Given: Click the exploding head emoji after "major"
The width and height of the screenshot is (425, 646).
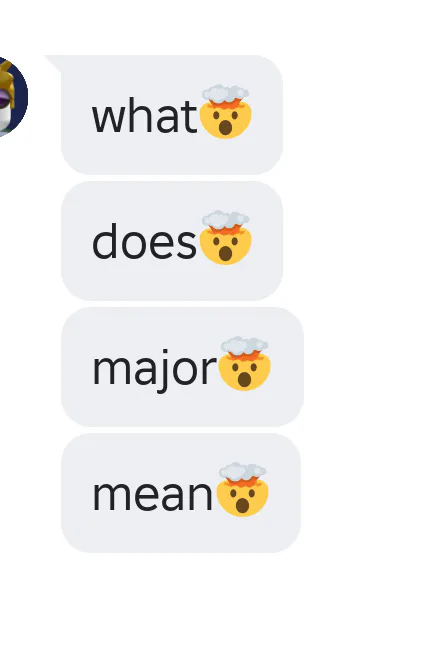Looking at the screenshot, I should point(245,364).
